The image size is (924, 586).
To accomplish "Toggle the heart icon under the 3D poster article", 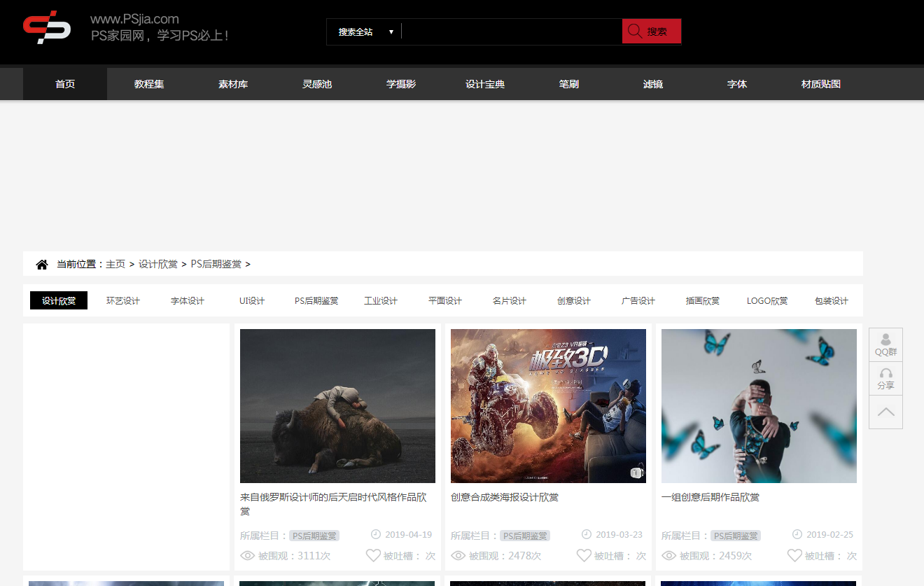I will (583, 555).
